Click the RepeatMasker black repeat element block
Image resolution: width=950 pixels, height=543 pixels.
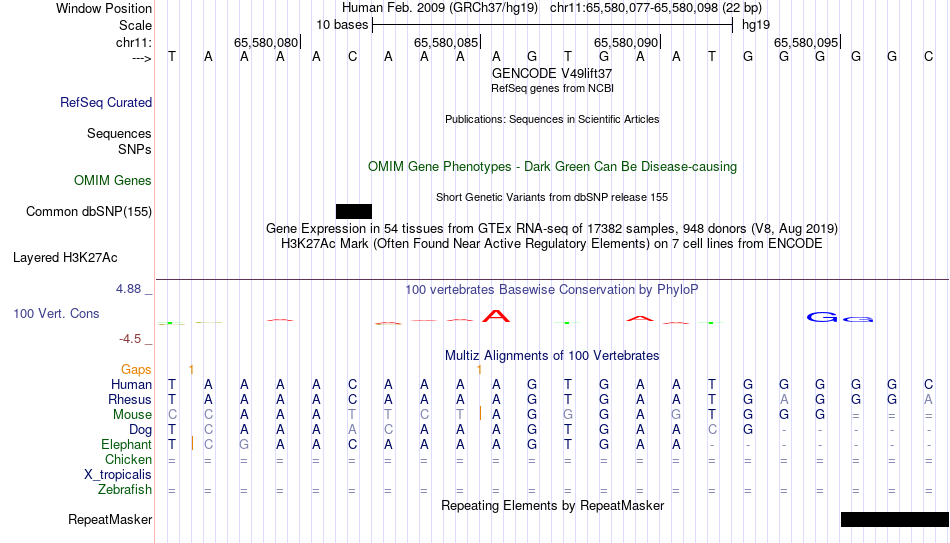click(x=895, y=519)
